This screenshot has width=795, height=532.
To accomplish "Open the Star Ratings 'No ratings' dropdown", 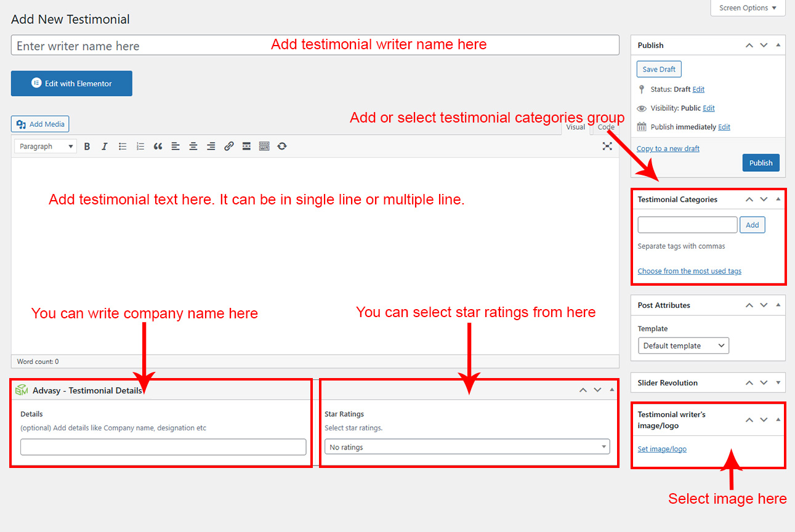I will (467, 447).
